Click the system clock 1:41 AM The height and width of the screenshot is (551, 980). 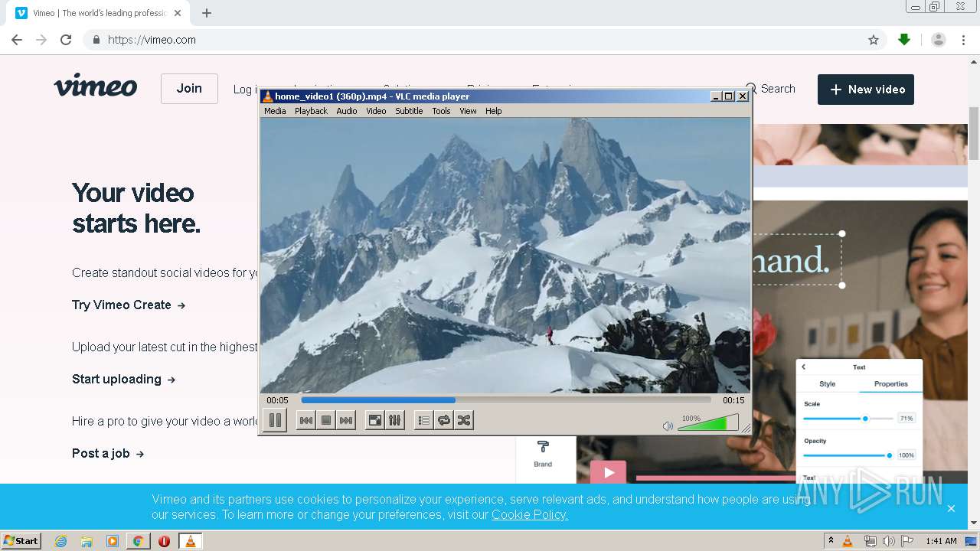[x=941, y=541]
